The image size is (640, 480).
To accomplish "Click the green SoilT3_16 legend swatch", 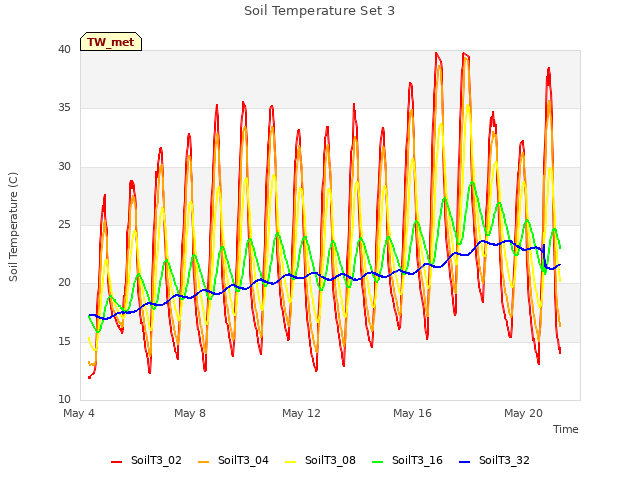I will [378, 462].
